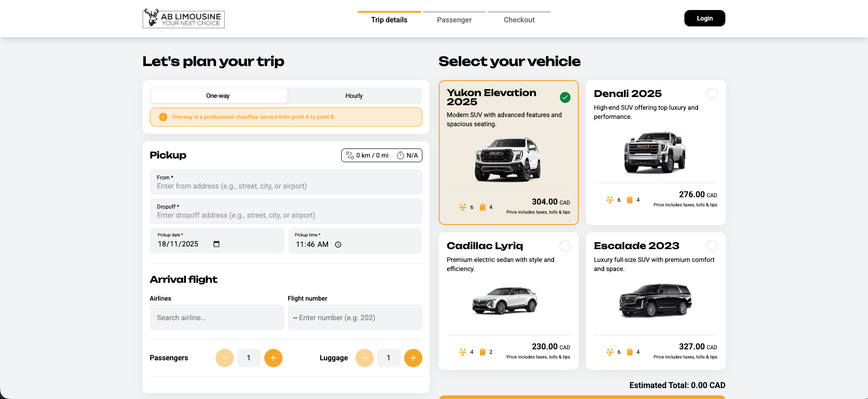Click the AB Limousine logo
Screen dimensions: 868x399
[184, 18]
